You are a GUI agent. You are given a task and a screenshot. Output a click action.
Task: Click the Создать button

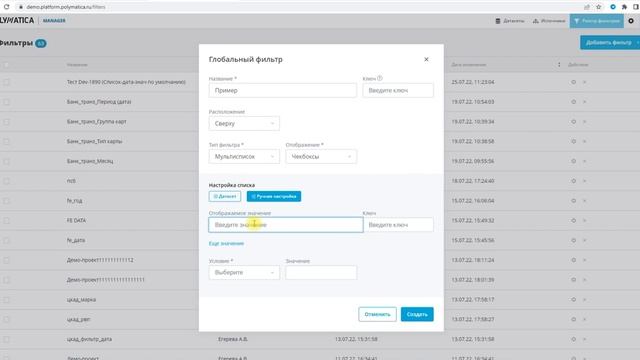click(417, 314)
